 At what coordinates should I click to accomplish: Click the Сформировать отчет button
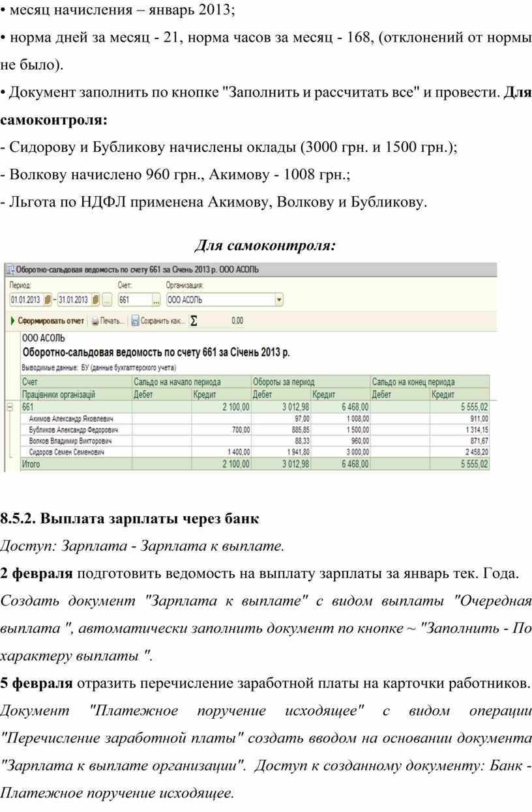pyautogui.click(x=50, y=321)
